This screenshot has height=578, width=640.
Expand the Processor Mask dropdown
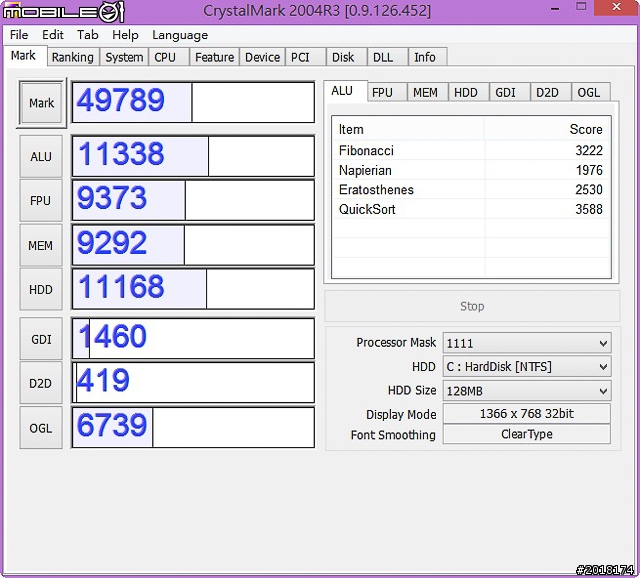[527, 343]
